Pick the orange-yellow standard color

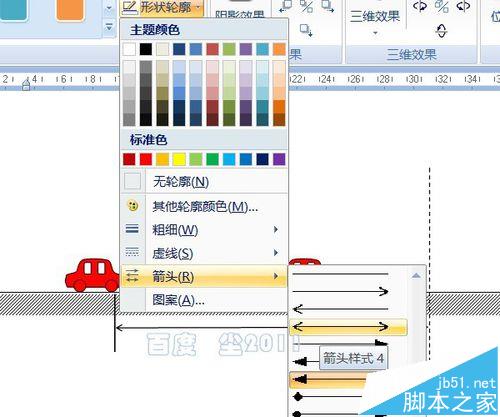(x=162, y=159)
